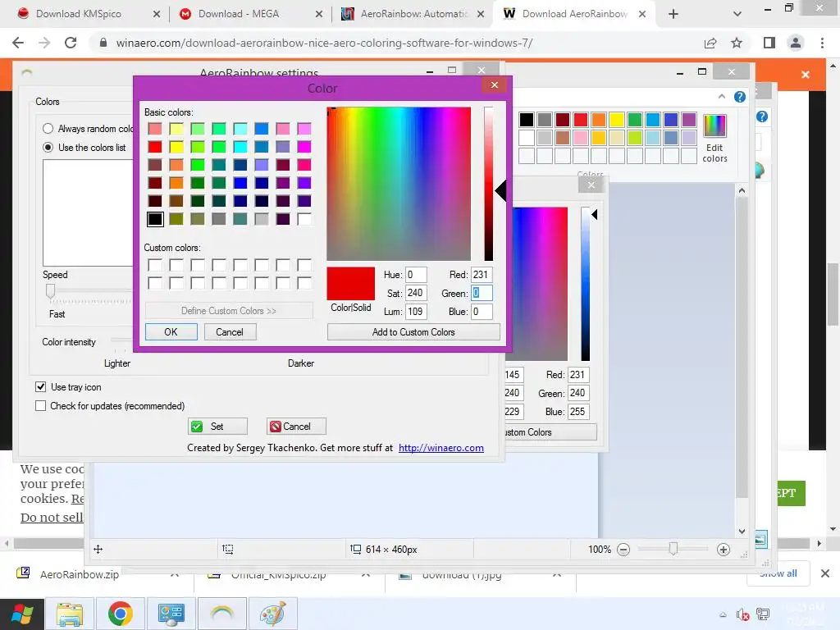The image size is (840, 630).
Task: Adjust the luminance slider arrow
Action: 500,191
